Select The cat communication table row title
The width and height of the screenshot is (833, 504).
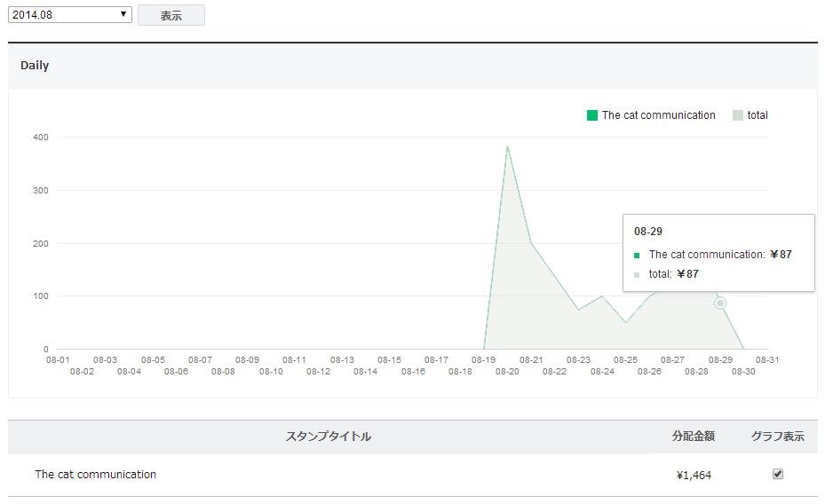pyautogui.click(x=96, y=475)
